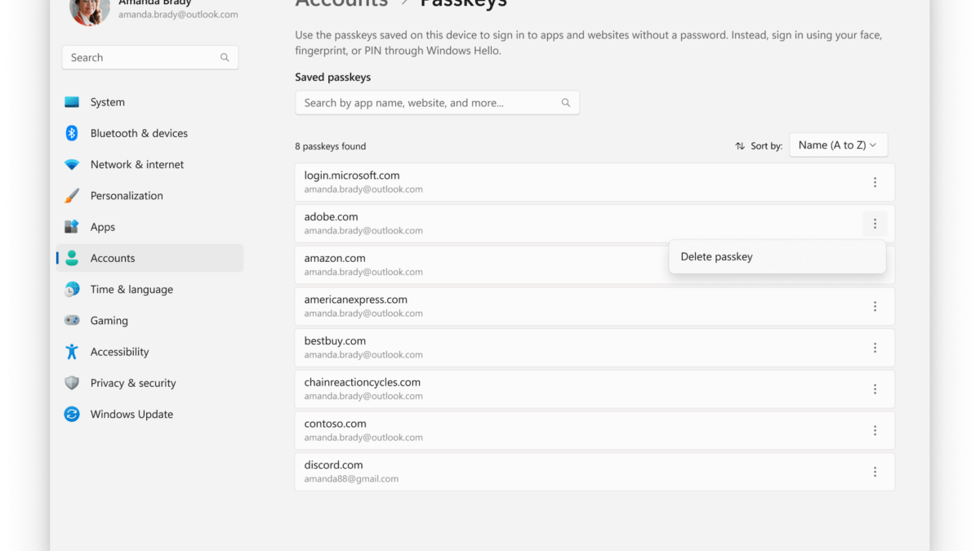Open Privacy & security label
Screen dimensions: 980x551
coord(133,383)
